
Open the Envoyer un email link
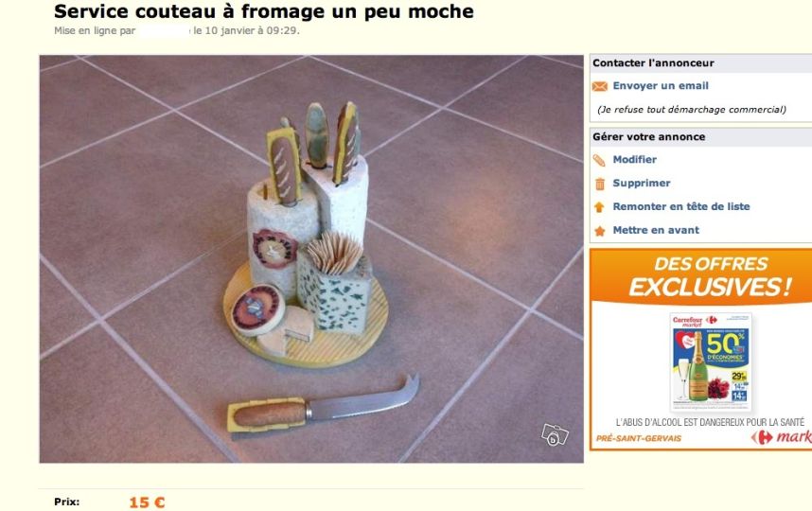(661, 86)
